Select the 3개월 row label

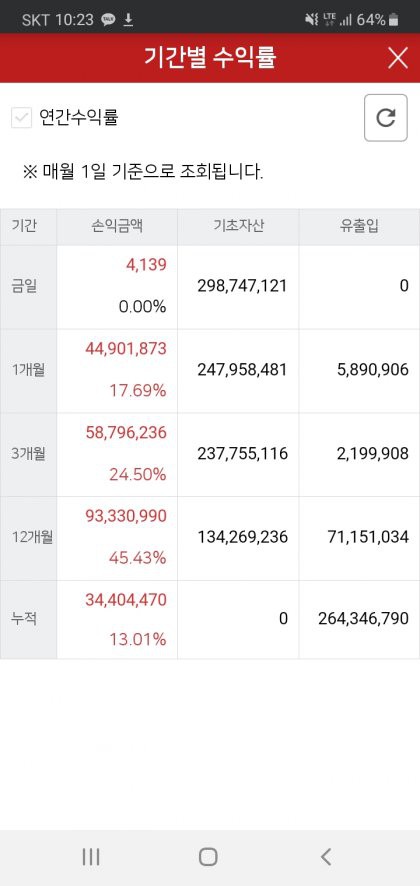(28, 454)
